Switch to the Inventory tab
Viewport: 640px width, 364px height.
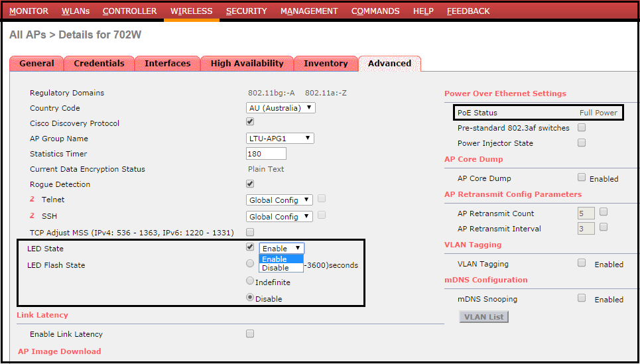point(326,64)
